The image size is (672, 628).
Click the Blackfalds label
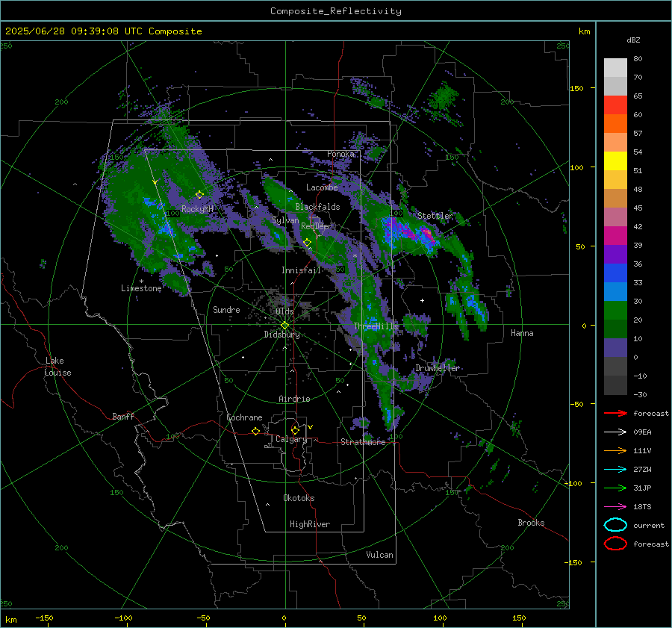tap(317, 207)
